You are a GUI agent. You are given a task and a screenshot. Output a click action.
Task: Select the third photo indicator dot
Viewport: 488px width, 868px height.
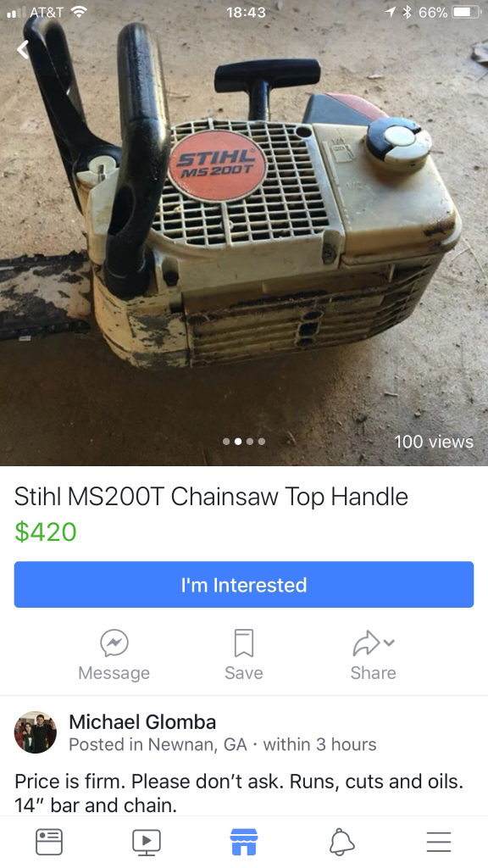(250, 442)
